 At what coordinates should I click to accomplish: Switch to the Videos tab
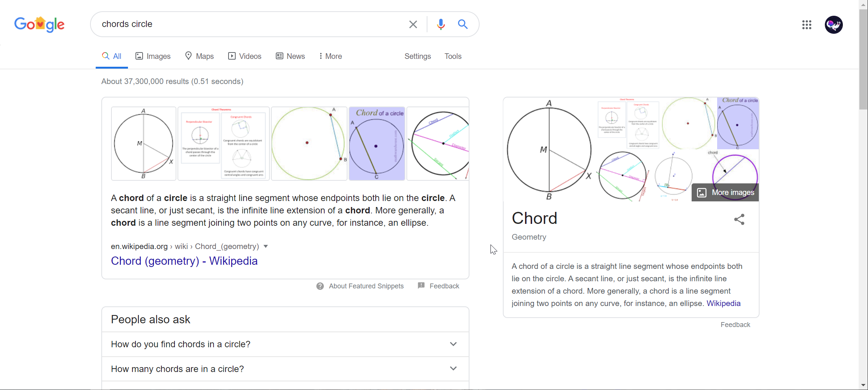(245, 56)
